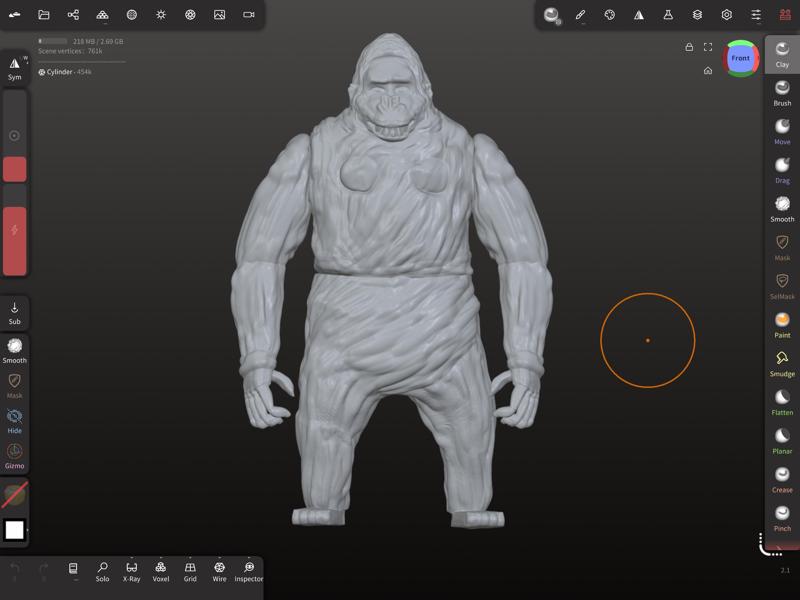Toggle Sub subtract mode
The image size is (800, 600).
(15, 313)
